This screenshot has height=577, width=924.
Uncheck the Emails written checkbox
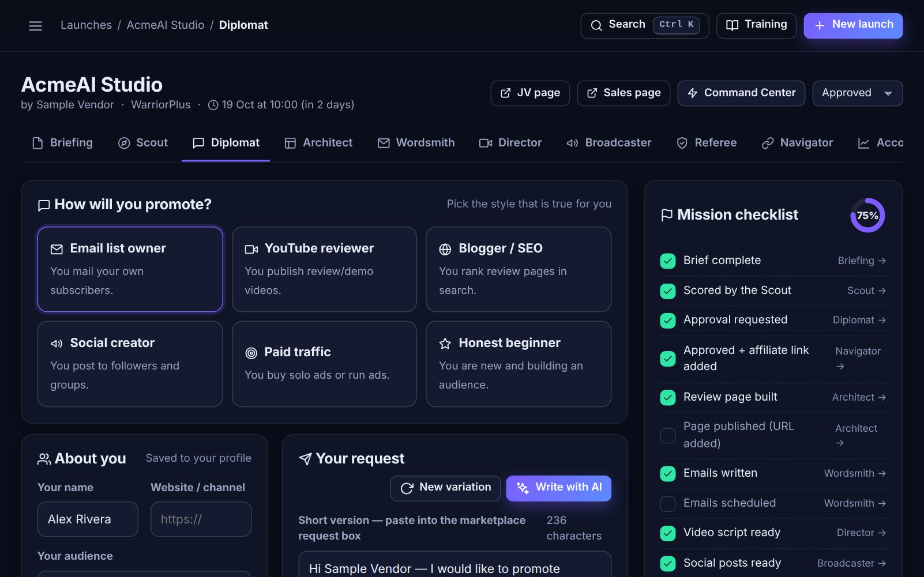668,474
